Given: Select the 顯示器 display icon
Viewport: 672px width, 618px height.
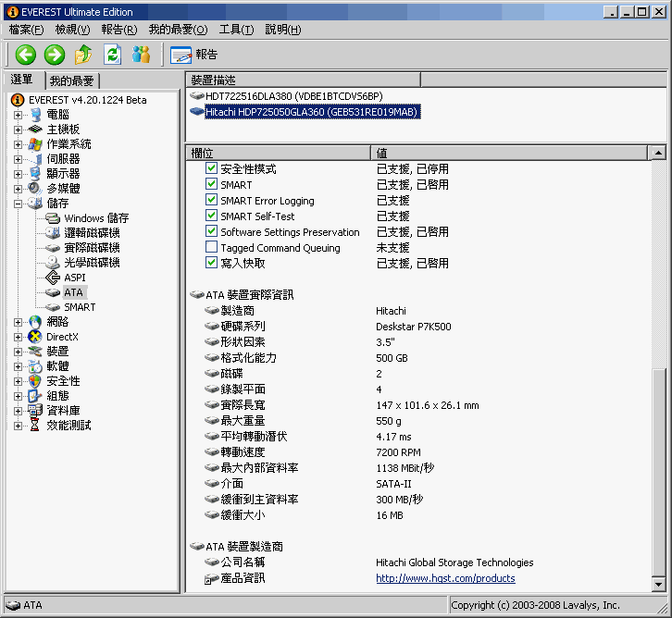Looking at the screenshot, I should 35,173.
